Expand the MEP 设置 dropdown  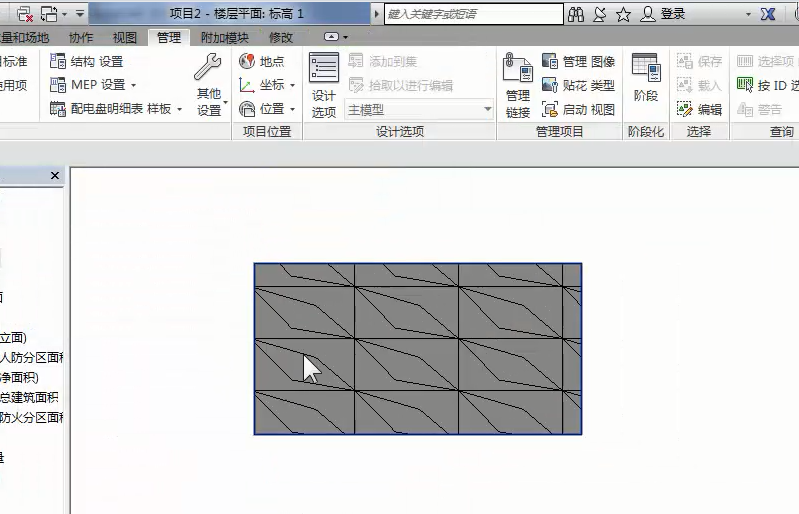coord(134,86)
